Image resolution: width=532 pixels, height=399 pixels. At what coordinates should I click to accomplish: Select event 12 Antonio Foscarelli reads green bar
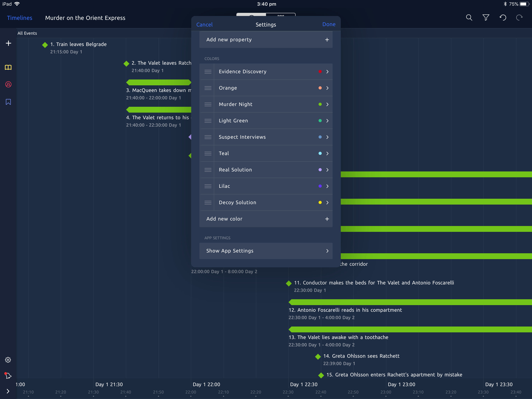[x=410, y=302]
